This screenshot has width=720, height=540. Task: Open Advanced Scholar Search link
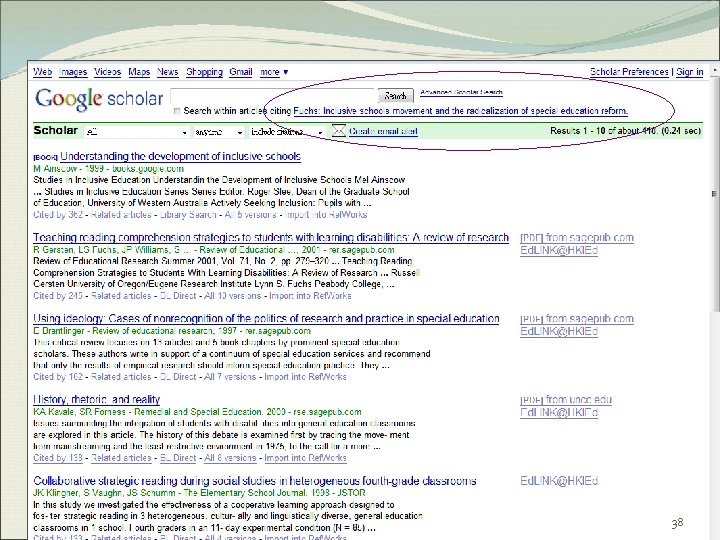coord(461,92)
